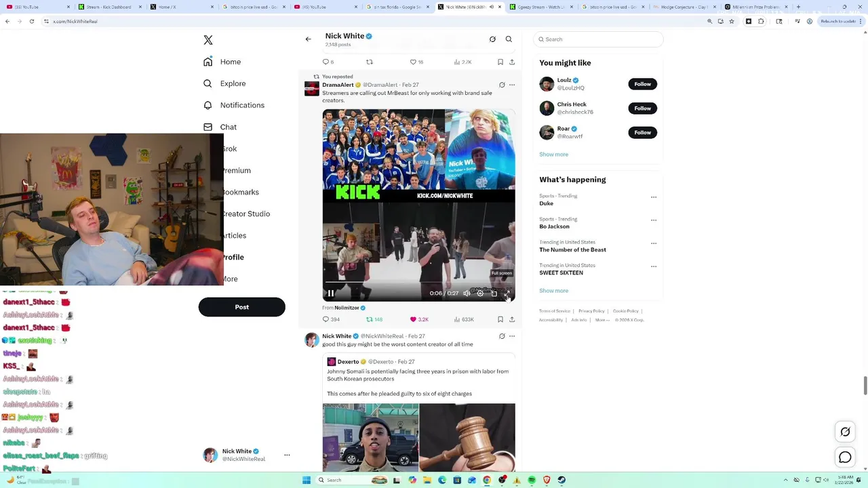Open more options on Nick White's Feb 27 post
Viewport: 868px width, 488px height.
click(512, 335)
